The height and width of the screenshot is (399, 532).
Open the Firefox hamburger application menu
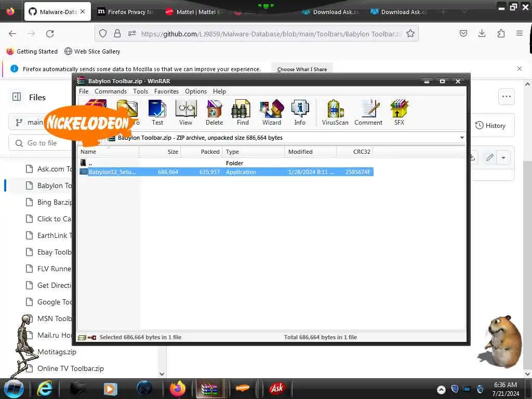pos(519,33)
